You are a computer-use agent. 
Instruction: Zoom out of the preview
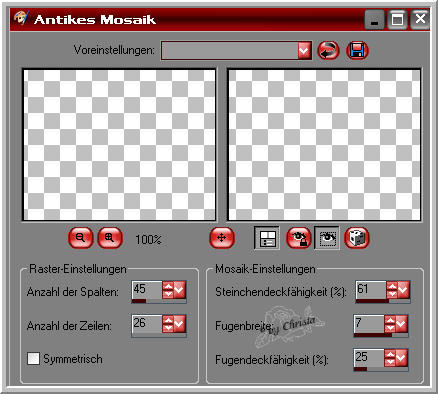click(80, 238)
